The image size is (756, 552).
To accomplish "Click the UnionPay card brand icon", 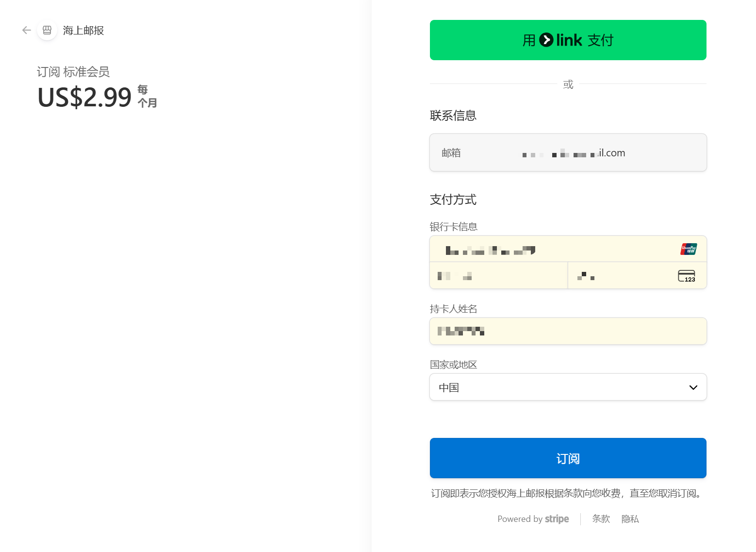I will pos(689,249).
